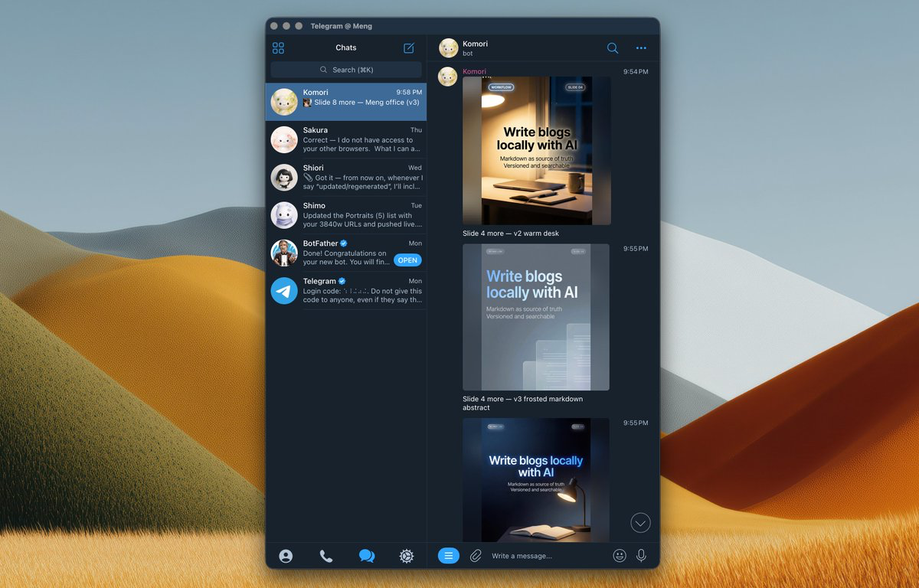Close the Telegram window
The image size is (919, 588).
[x=274, y=26]
